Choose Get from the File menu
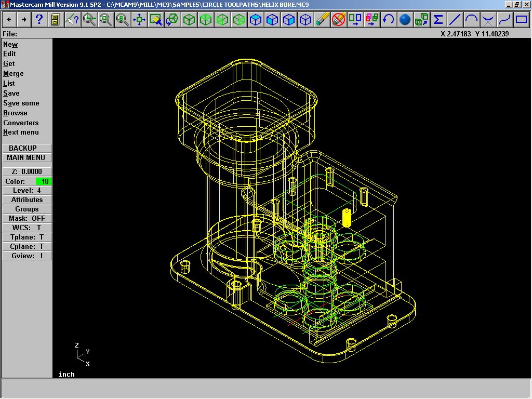The width and height of the screenshot is (532, 399). [x=9, y=64]
